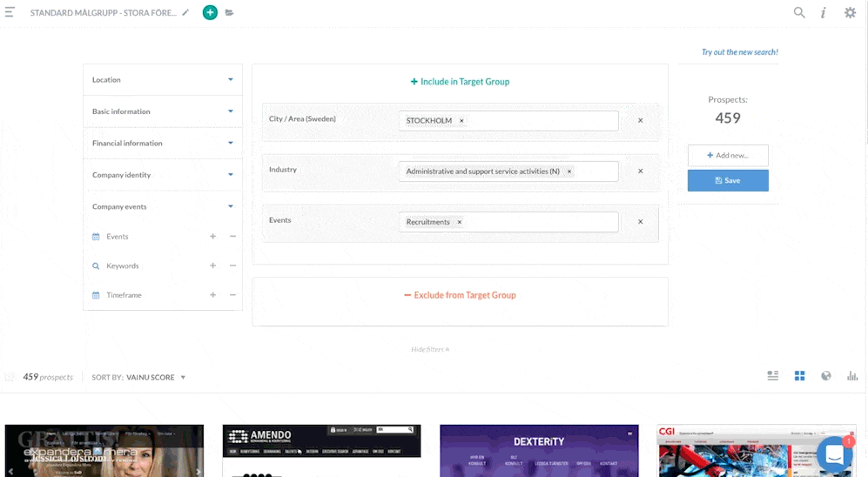
Task: Click the Save button
Action: coord(728,180)
